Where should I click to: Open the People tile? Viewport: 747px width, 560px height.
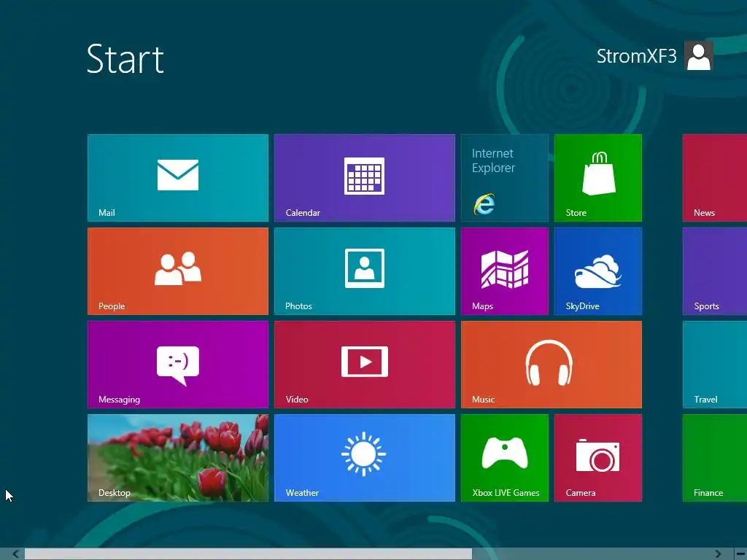(178, 271)
